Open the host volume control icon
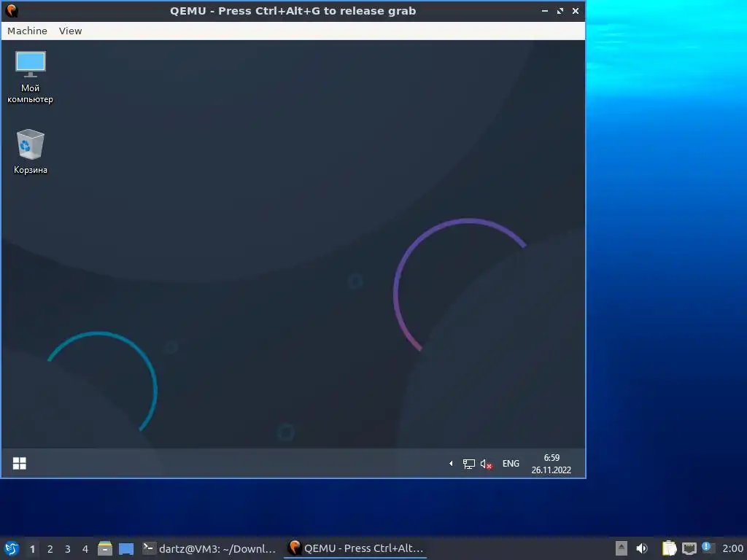This screenshot has width=747, height=560. coord(642,548)
